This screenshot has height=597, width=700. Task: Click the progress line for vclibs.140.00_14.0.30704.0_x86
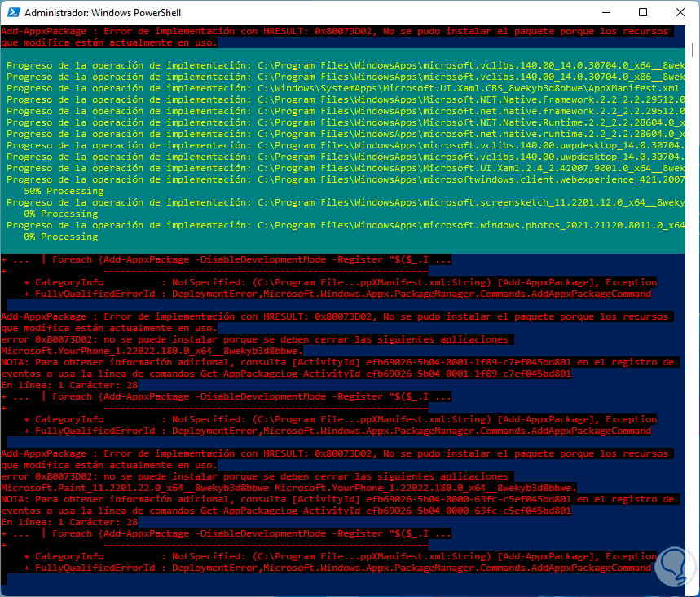(x=346, y=77)
